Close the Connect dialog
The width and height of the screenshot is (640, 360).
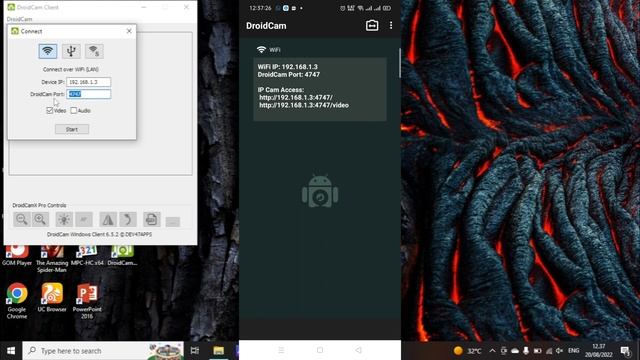[x=129, y=31]
